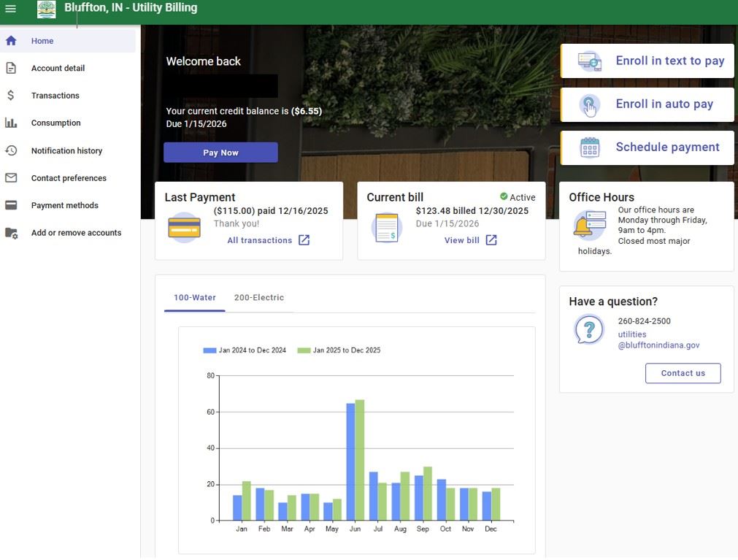Click the dollar sign Transactions icon
This screenshot has height=560, width=738.
tap(9, 95)
